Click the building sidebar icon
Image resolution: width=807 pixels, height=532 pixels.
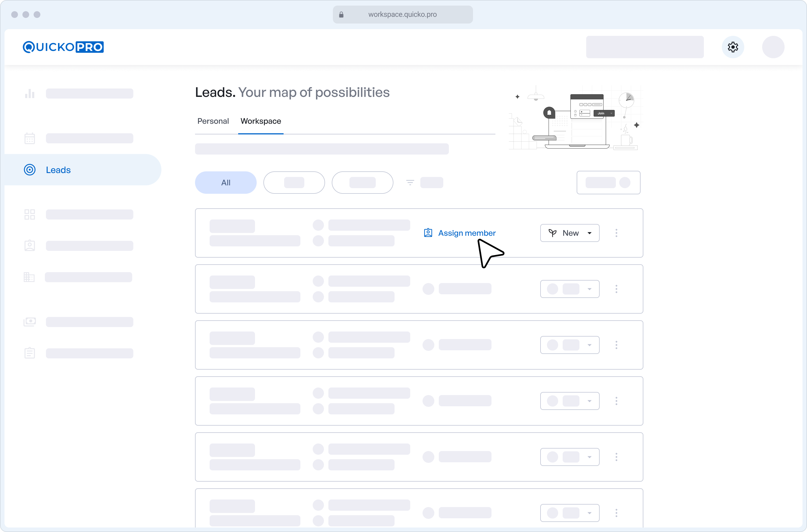pos(29,277)
